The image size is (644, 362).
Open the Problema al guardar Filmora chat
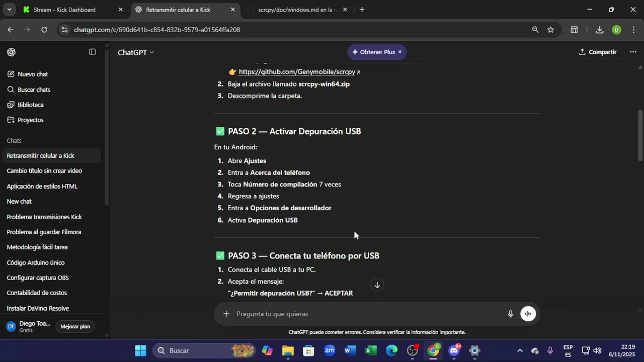point(44,232)
